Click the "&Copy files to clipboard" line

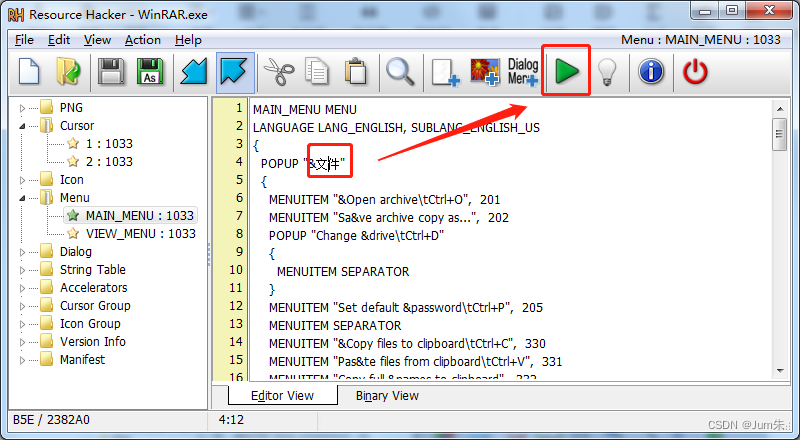407,344
